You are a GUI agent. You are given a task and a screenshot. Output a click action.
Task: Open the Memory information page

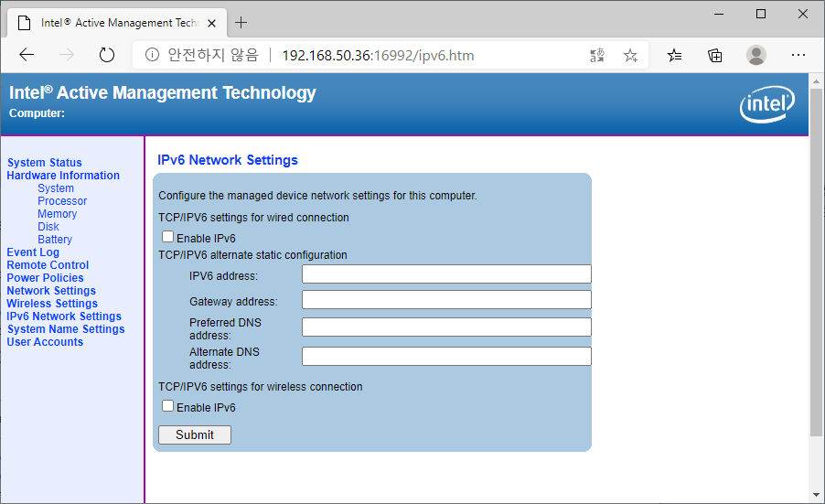coord(58,214)
